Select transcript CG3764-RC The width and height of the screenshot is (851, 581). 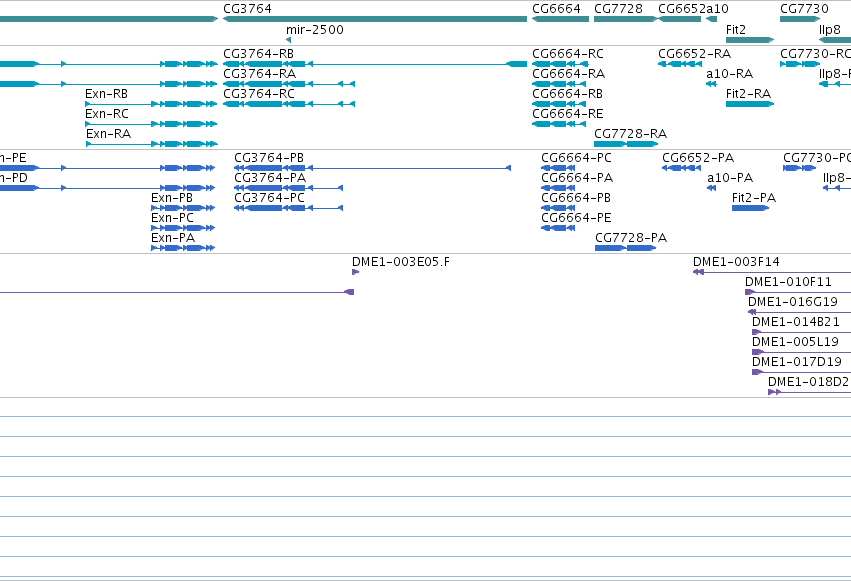point(289,104)
